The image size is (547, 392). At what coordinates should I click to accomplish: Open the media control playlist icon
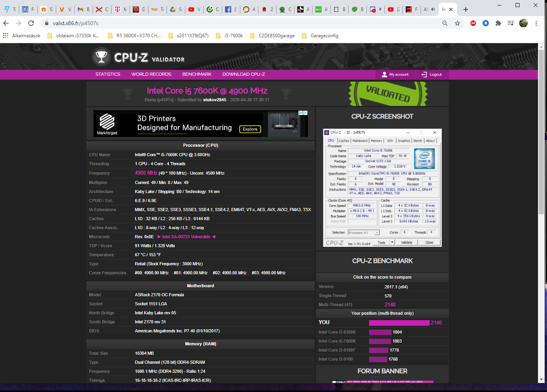tap(510, 23)
